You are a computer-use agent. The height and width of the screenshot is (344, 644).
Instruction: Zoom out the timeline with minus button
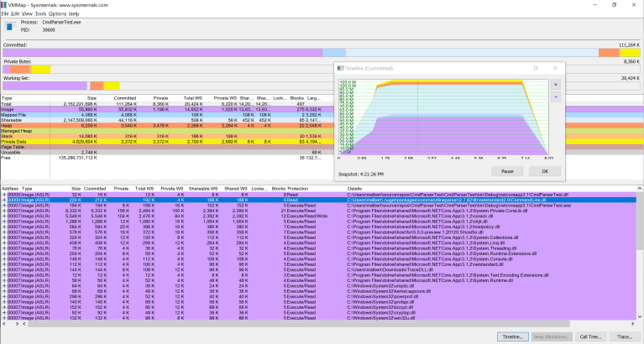555,97
